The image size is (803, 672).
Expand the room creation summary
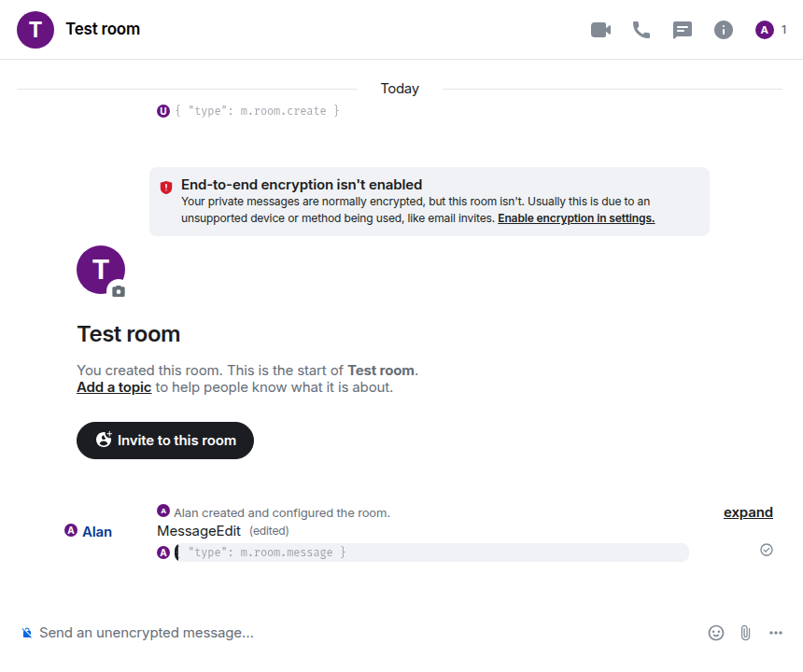click(x=748, y=512)
